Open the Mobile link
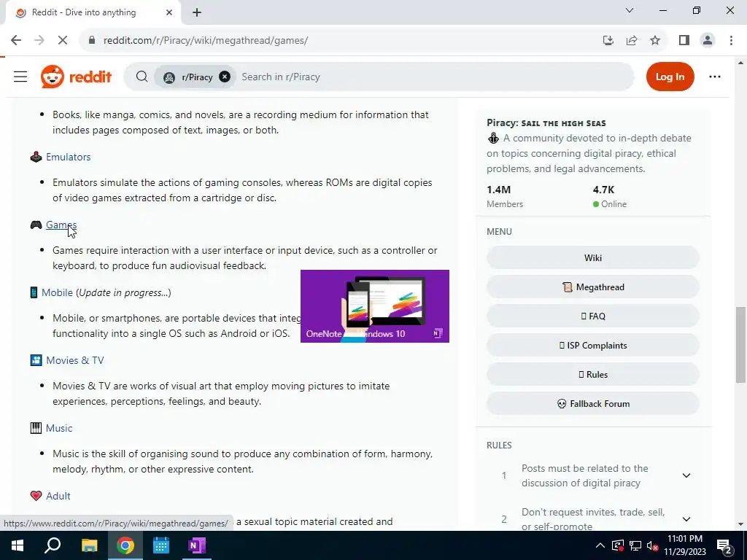Screen dimensions: 747x560 coord(57,292)
